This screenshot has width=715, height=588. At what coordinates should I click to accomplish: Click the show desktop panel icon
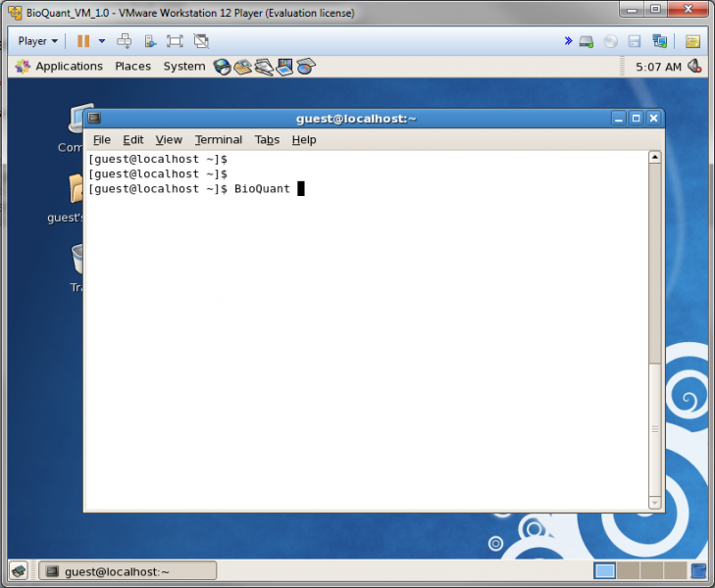click(19, 570)
